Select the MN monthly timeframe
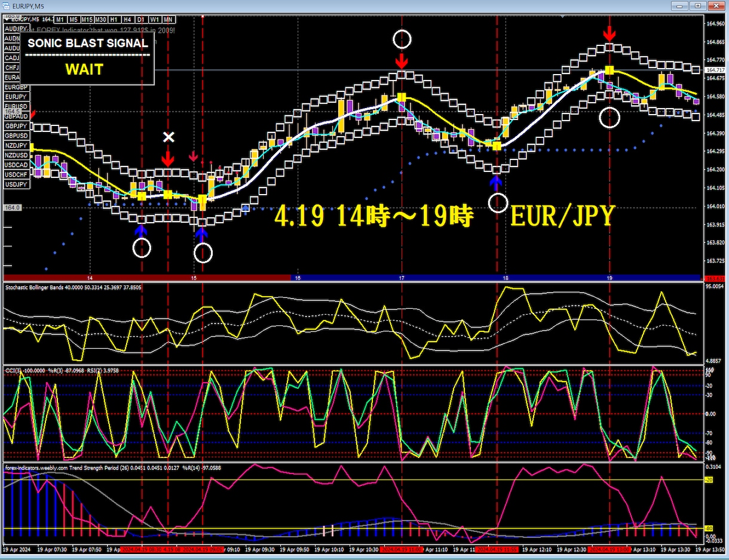Image resolution: width=729 pixels, height=560 pixels. pos(168,19)
